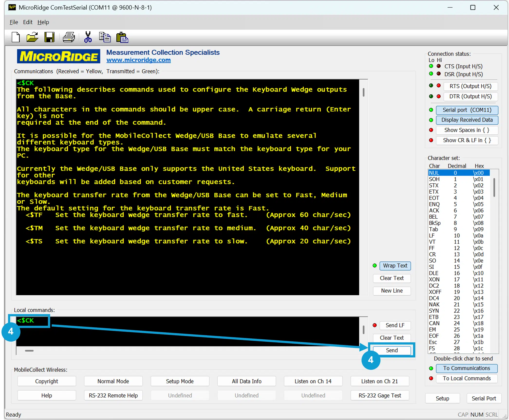Toggle the DTR (Output H/S) button
Screen dimensions: 509x420
[470, 96]
